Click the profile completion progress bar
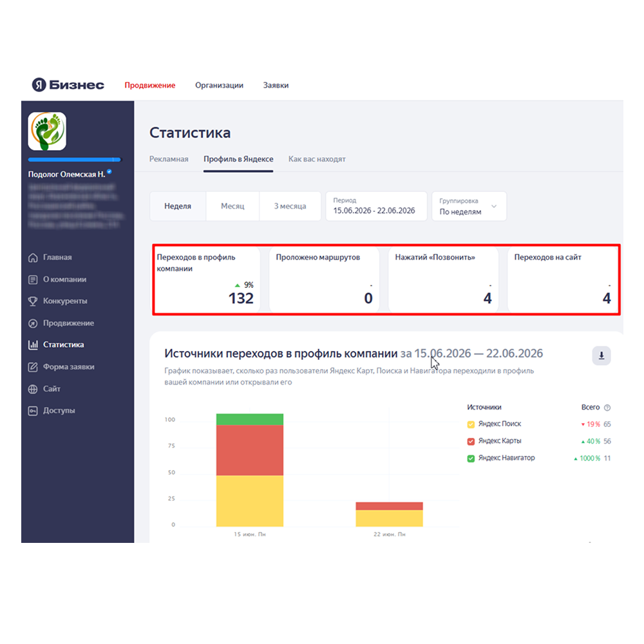This screenshot has height=644, width=644. pos(74,159)
